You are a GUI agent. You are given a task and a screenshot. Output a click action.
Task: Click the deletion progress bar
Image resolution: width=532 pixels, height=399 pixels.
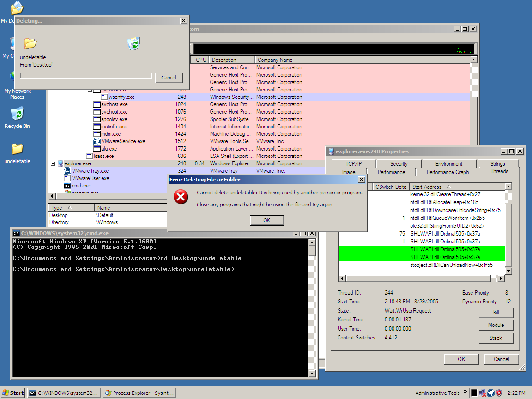pyautogui.click(x=86, y=75)
